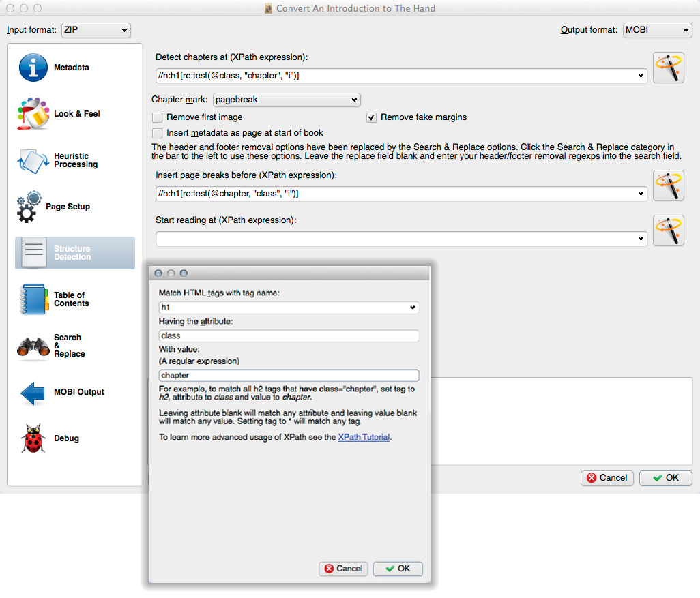
Task: Click OK in the XPath wizard dialog
Action: 398,569
